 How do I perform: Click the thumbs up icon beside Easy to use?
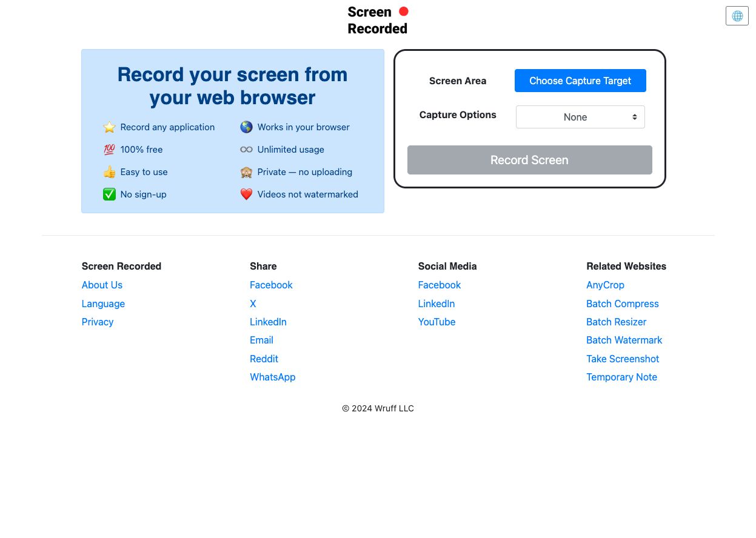tap(109, 172)
